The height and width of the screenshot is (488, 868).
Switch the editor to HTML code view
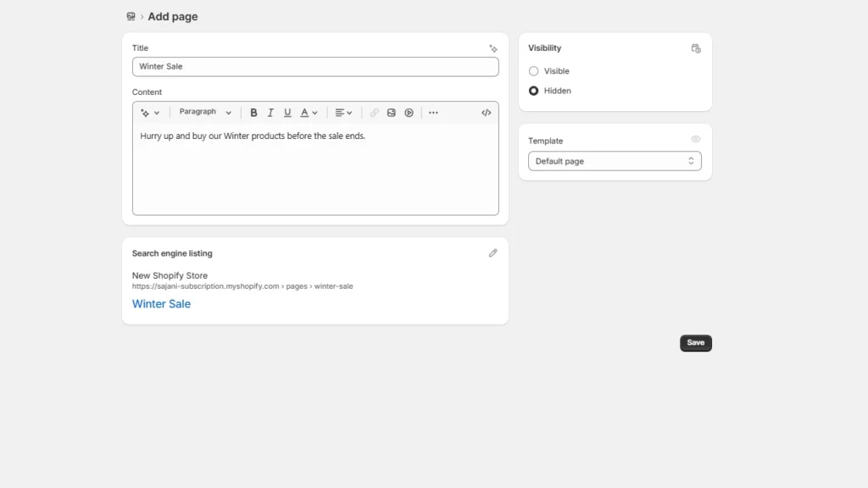486,112
